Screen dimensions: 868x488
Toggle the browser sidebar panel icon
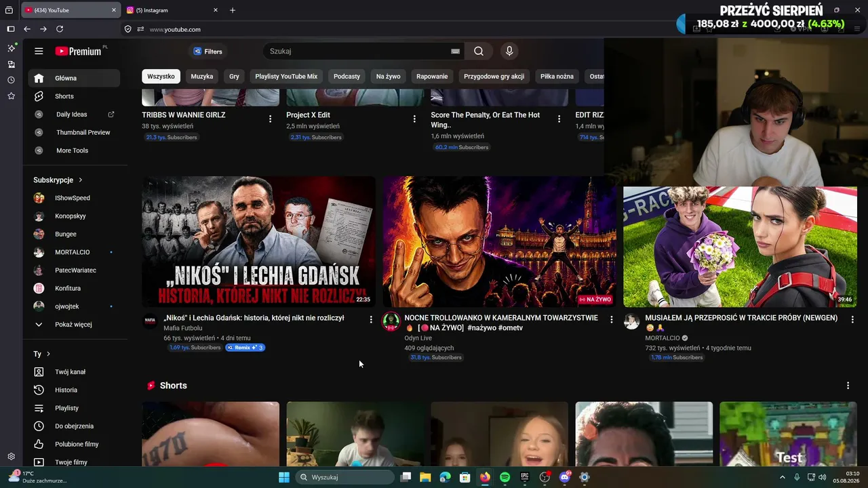tap(11, 29)
